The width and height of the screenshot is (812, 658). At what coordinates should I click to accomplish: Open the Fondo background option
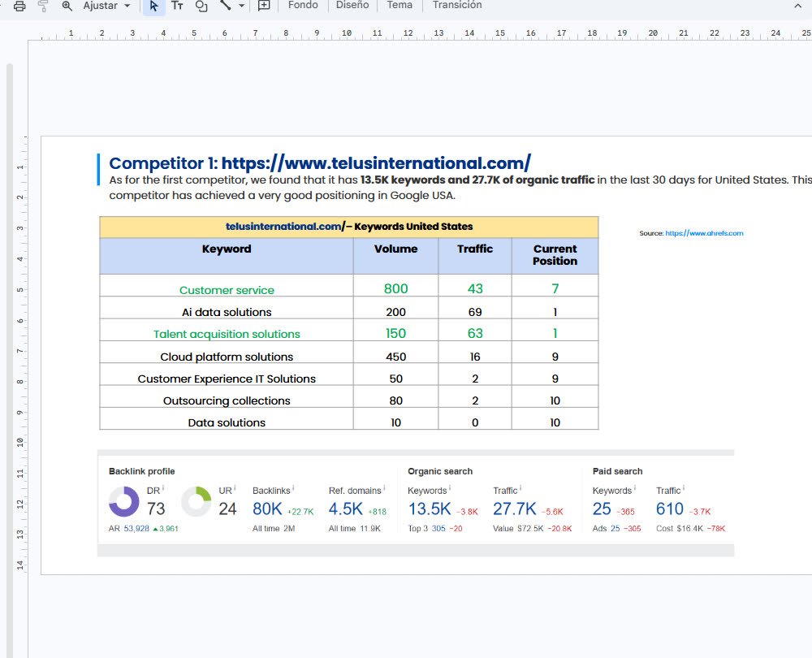coord(303,5)
